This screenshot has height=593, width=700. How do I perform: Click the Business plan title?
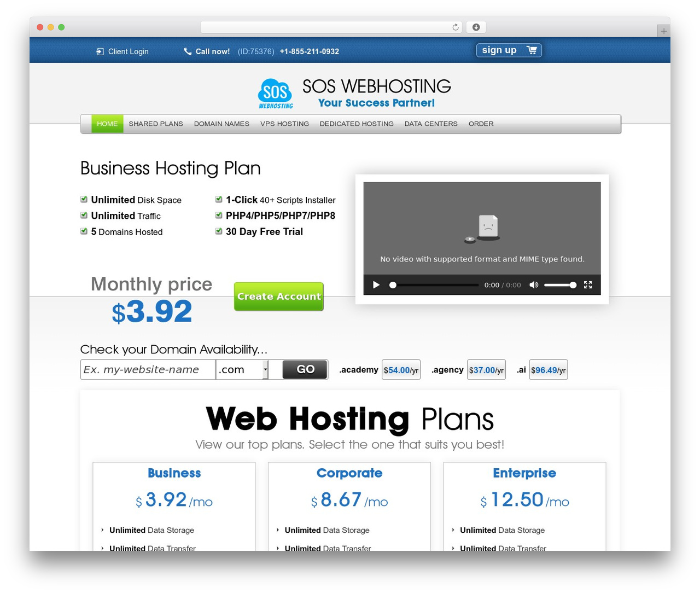[174, 473]
